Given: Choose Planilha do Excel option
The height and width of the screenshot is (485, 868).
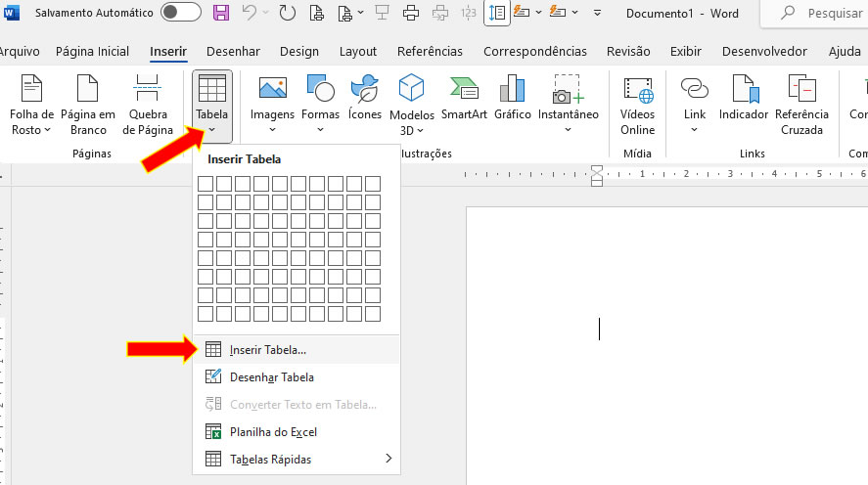Looking at the screenshot, I should (297, 432).
